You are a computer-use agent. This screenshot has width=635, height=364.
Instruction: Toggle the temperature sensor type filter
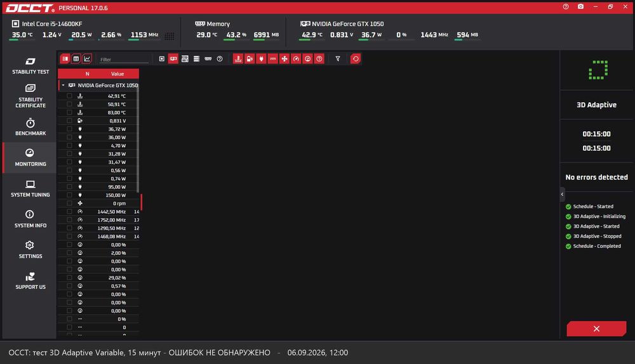(x=238, y=59)
